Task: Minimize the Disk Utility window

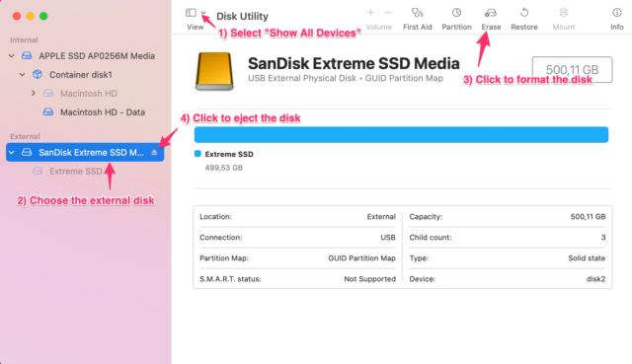Action: coord(30,16)
